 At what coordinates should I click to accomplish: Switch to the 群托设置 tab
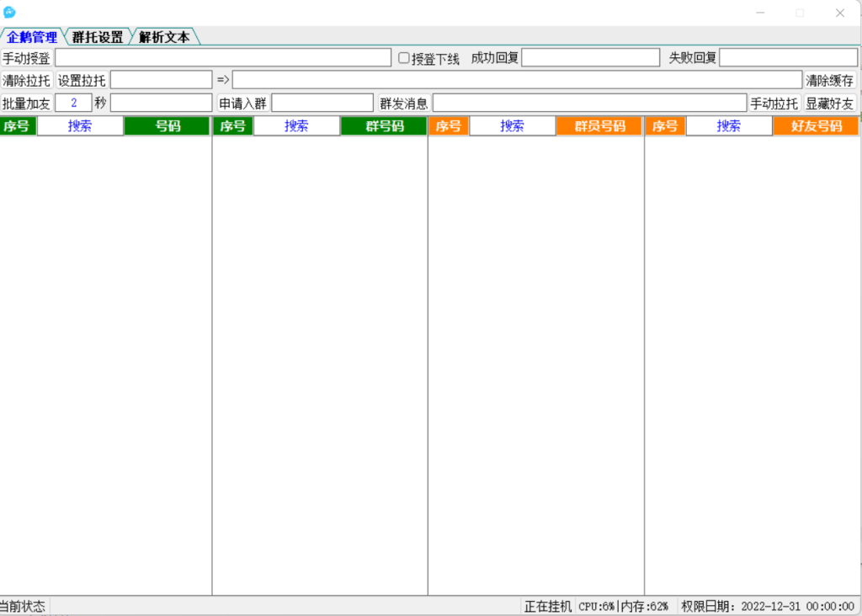[97, 37]
